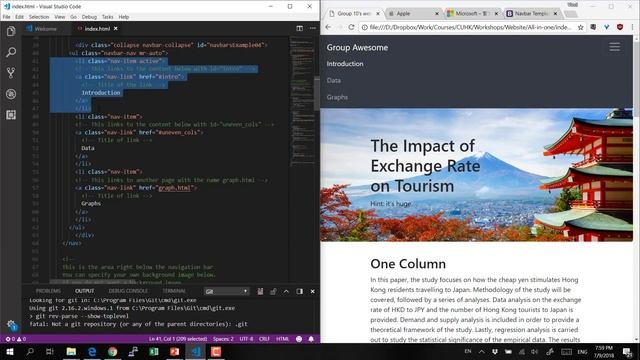The height and width of the screenshot is (360, 640).
Task: Open the File menu in VS Code
Action: coord(7,17)
